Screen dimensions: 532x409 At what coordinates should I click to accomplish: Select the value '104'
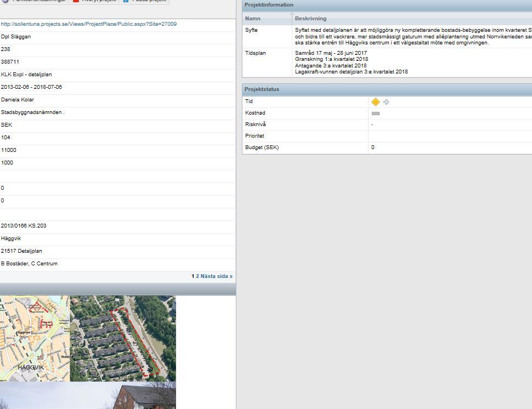tap(5, 138)
